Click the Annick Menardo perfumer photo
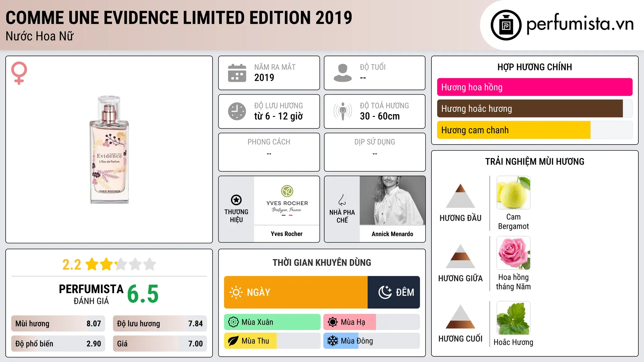 pos(392,200)
